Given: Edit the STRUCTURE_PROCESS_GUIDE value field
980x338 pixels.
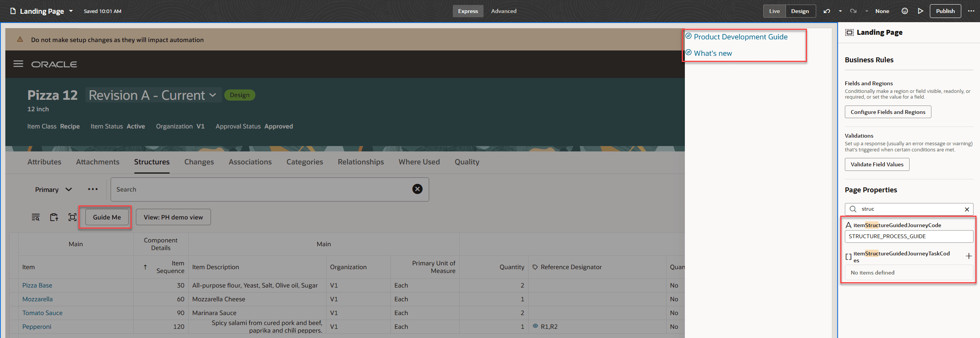Looking at the screenshot, I should pos(909,236).
